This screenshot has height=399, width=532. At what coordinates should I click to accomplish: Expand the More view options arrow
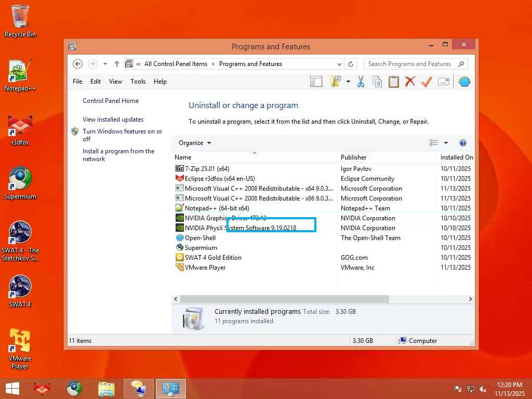pos(446,143)
